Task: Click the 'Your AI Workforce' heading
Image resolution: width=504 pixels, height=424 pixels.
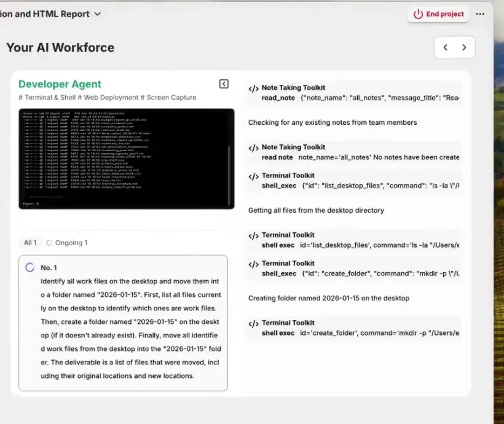Action: [60, 47]
